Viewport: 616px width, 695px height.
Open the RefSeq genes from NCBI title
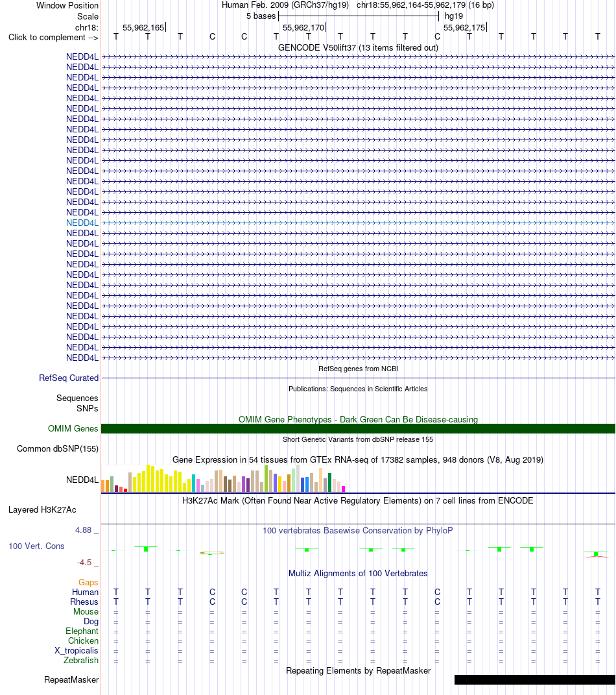[x=359, y=369]
